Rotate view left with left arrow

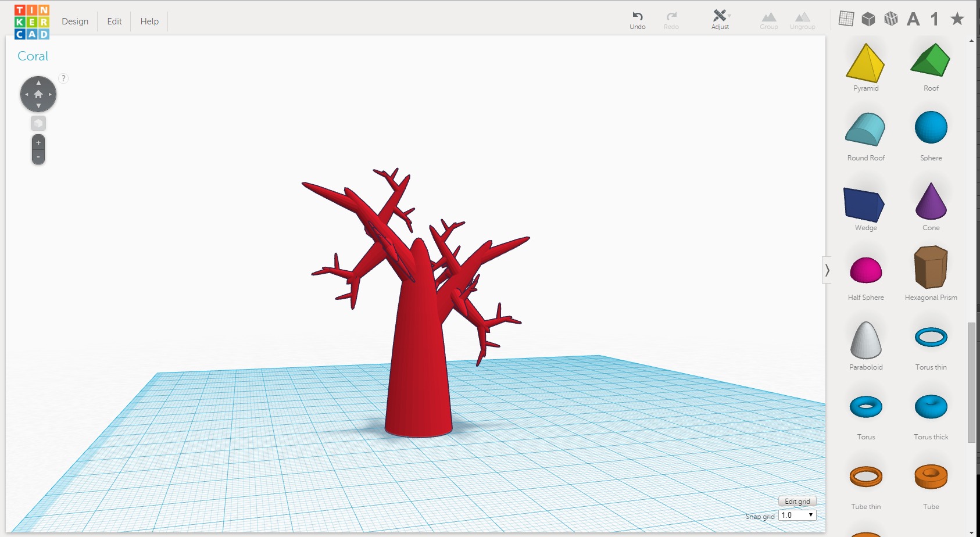27,94
